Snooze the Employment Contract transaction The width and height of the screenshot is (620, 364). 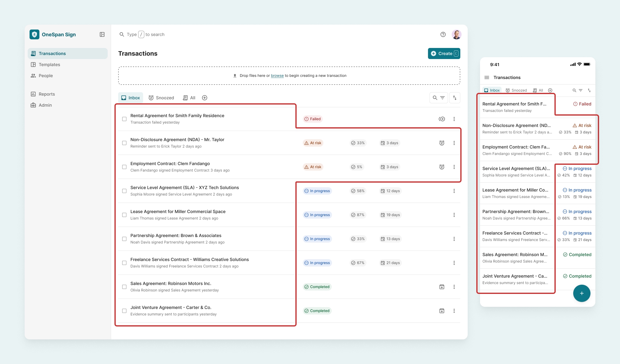point(442,167)
